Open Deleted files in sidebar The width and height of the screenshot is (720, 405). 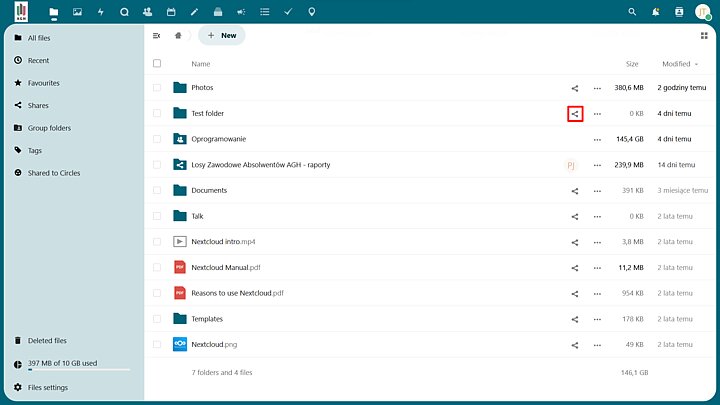point(47,341)
